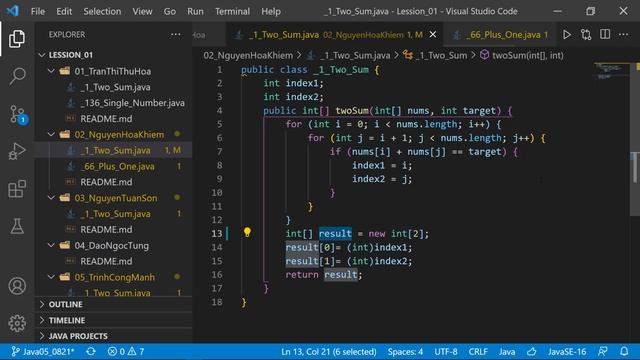The image size is (640, 360).
Task: Open the Edit menu
Action: (x=64, y=11)
